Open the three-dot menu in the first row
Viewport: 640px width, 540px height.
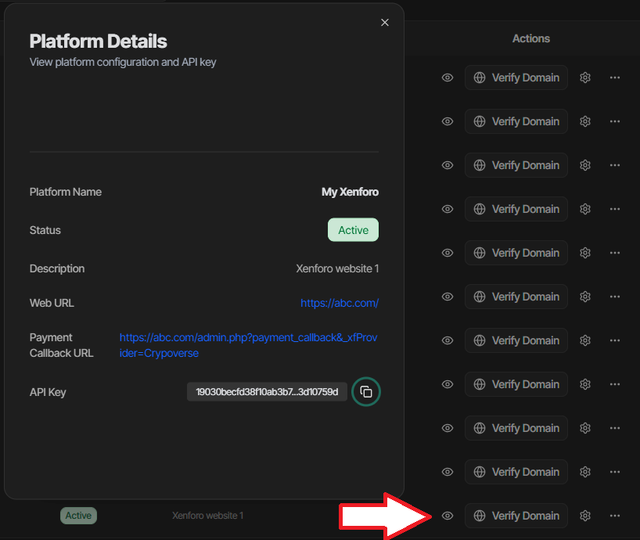[615, 78]
